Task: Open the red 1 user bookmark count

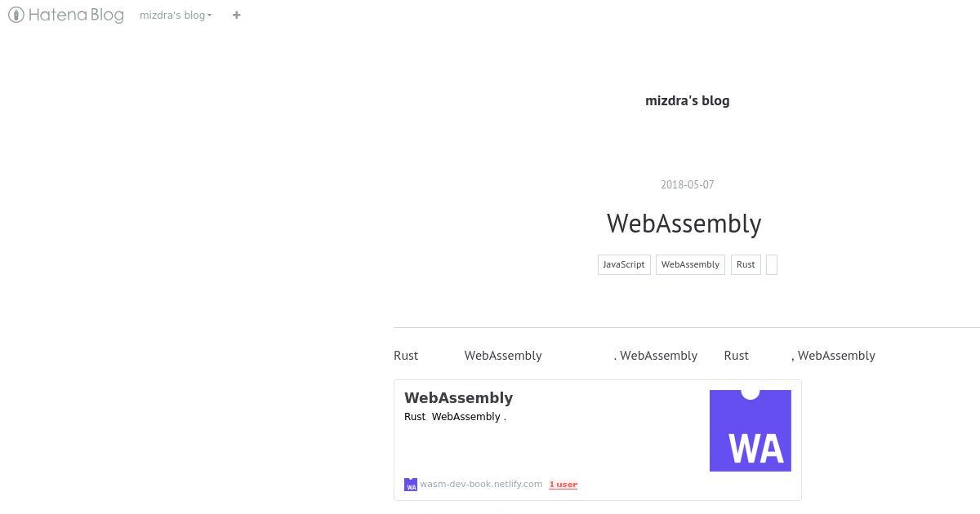Action: [563, 485]
